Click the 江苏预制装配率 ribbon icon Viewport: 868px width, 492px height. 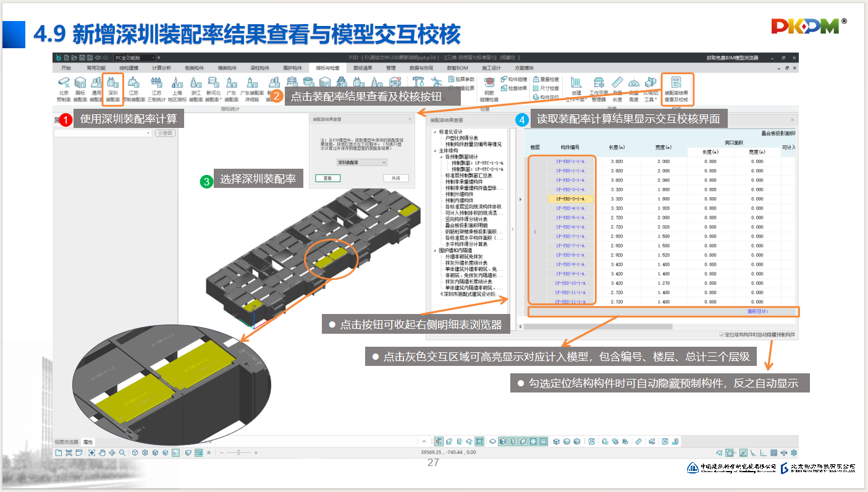pos(133,89)
